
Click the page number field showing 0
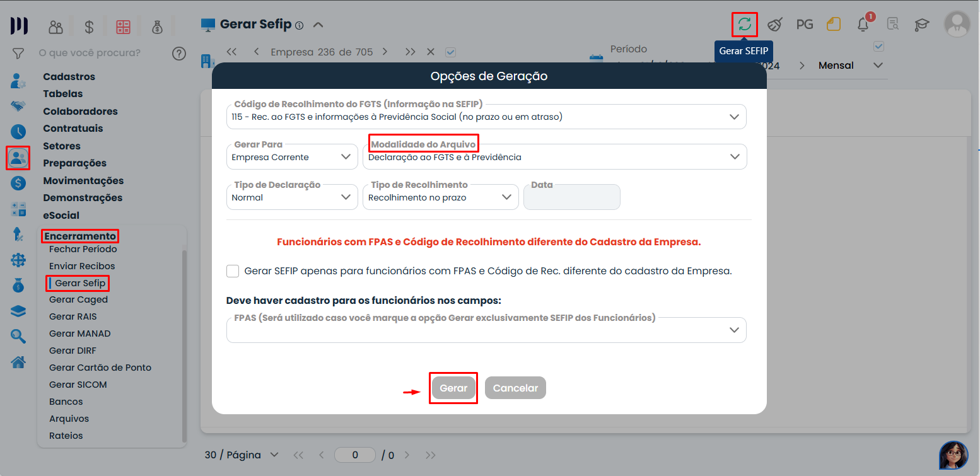point(355,455)
